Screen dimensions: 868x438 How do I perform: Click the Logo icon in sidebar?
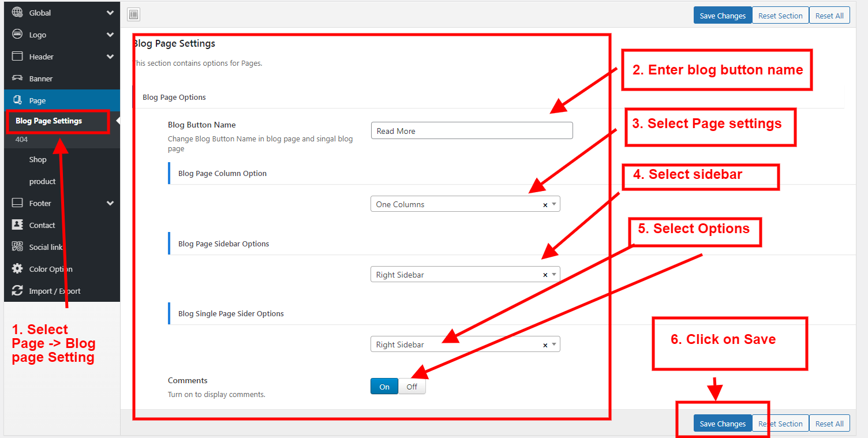(x=17, y=35)
